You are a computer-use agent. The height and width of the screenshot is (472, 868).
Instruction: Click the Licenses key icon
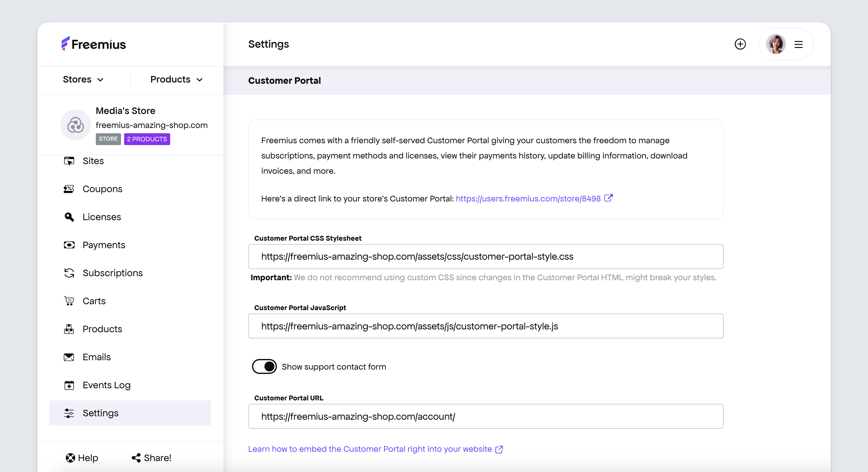69,217
